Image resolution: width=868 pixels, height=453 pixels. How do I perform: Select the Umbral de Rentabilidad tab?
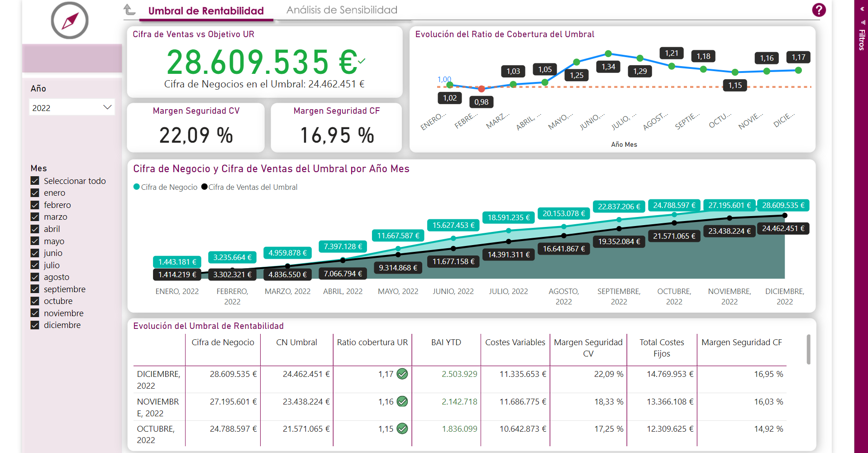pos(206,11)
